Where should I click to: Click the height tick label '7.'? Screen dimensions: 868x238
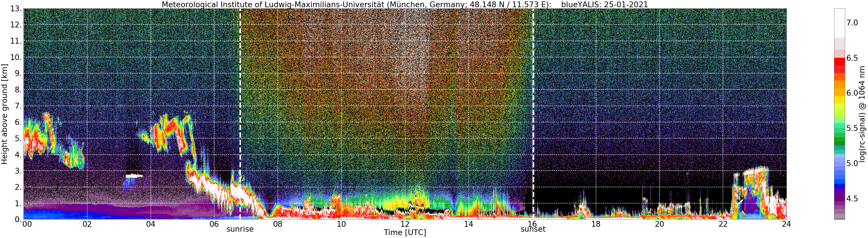[x=19, y=106]
